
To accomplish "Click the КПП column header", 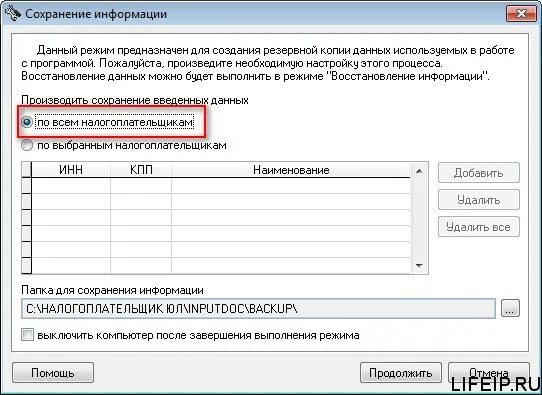I will (x=141, y=170).
